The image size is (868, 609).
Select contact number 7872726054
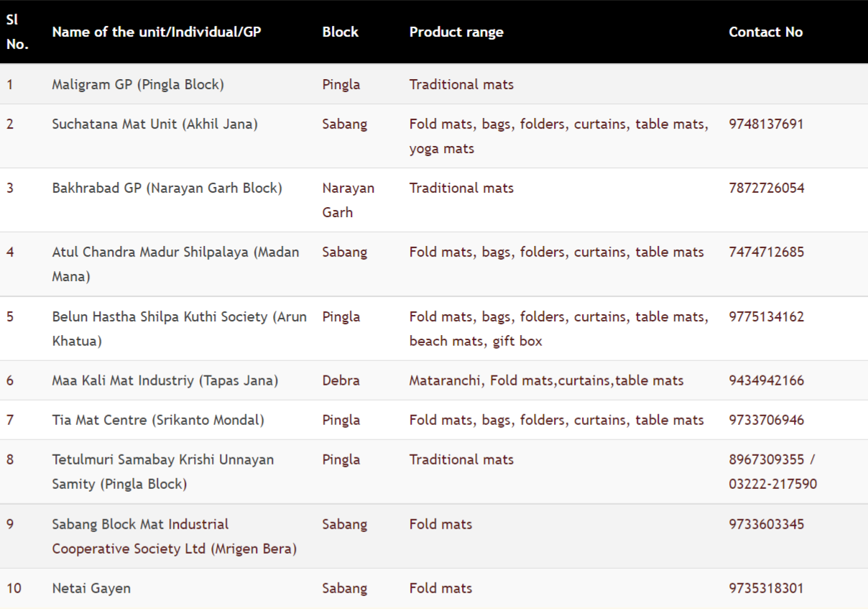[766, 188]
